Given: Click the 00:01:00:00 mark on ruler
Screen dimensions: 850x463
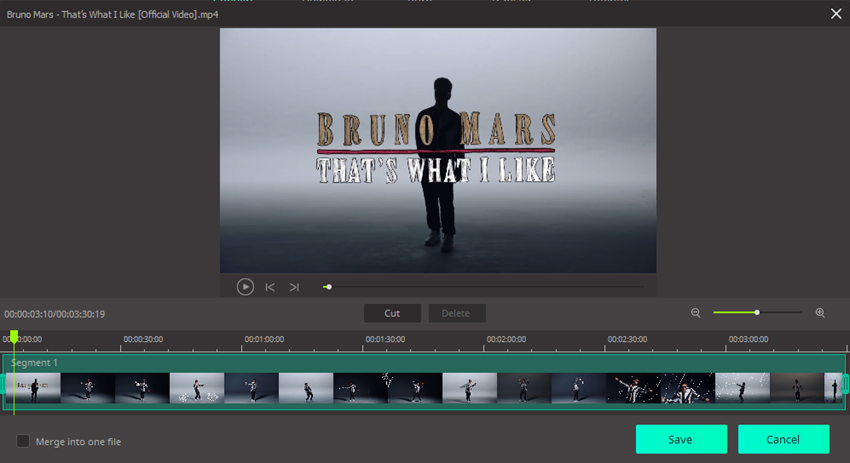Looking at the screenshot, I should [x=264, y=340].
